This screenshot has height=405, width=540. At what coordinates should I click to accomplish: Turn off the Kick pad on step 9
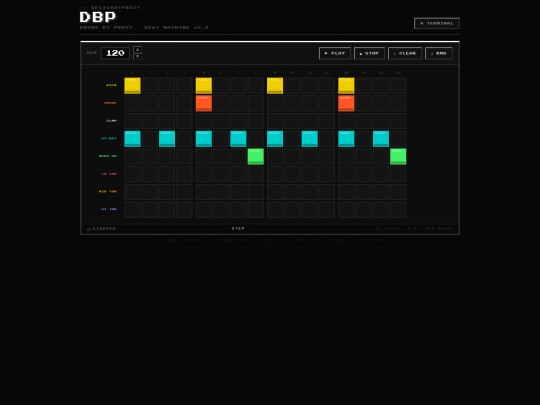coord(275,86)
